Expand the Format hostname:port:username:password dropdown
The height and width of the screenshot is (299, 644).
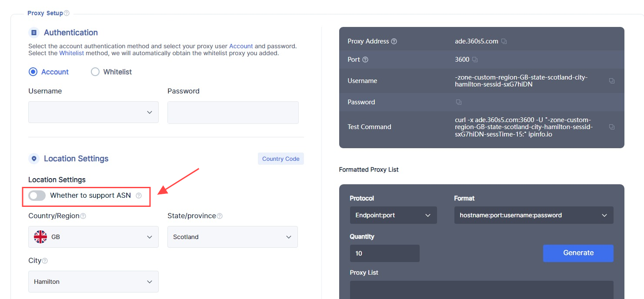[x=533, y=215]
